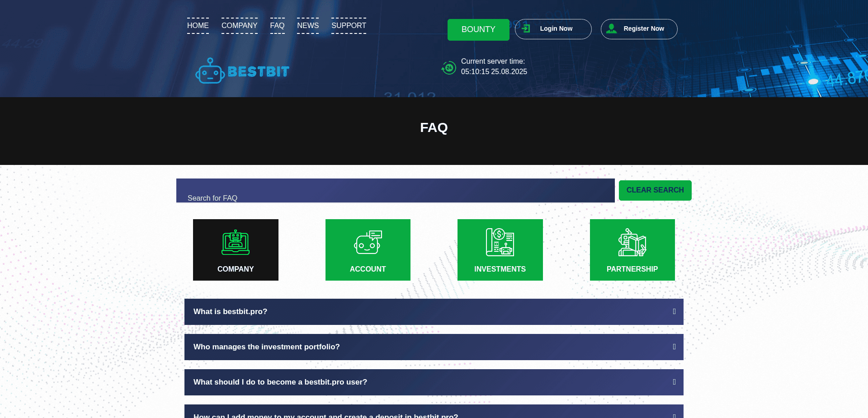Toggle the ACCOUNT category filter tile

tap(368, 250)
